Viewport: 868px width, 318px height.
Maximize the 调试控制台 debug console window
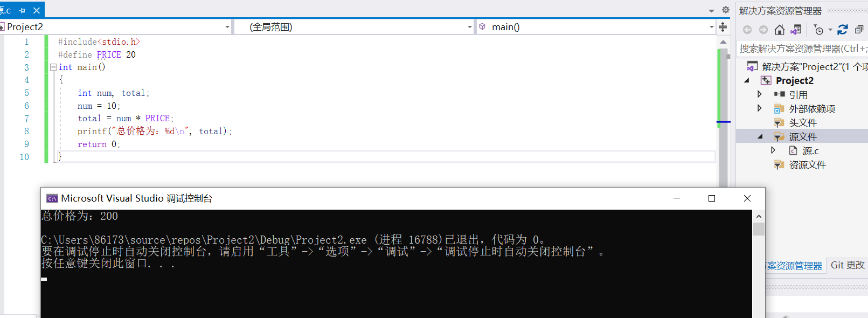click(712, 198)
